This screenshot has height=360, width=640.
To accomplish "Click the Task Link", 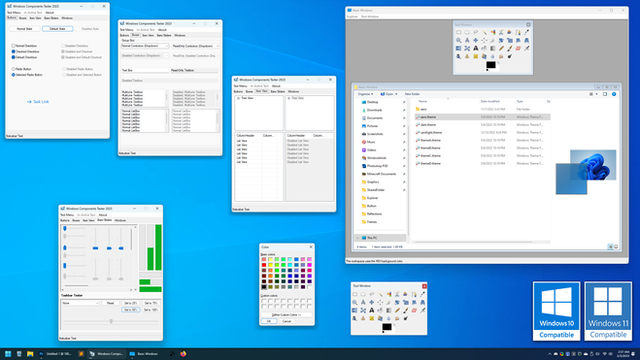I will click(x=38, y=102).
